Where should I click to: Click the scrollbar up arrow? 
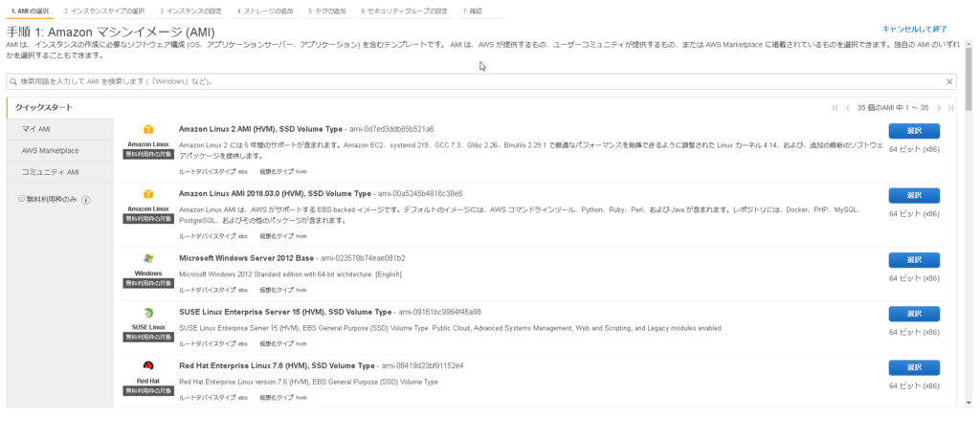(x=969, y=44)
